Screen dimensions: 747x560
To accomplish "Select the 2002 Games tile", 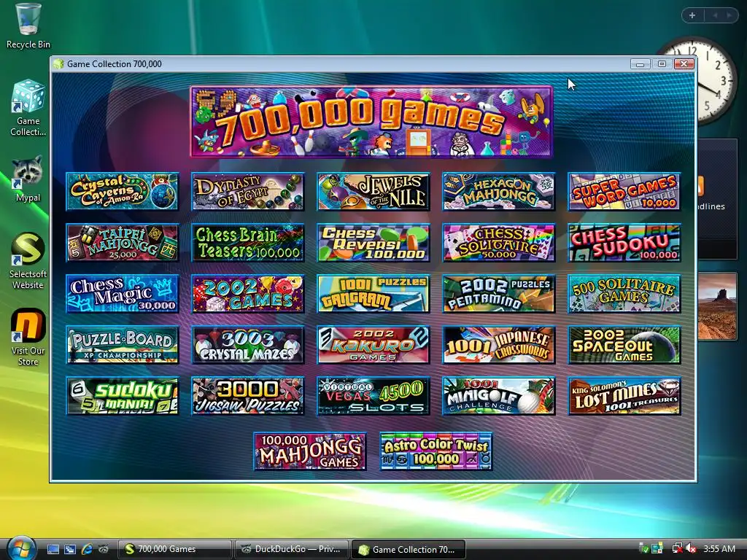I will (248, 294).
